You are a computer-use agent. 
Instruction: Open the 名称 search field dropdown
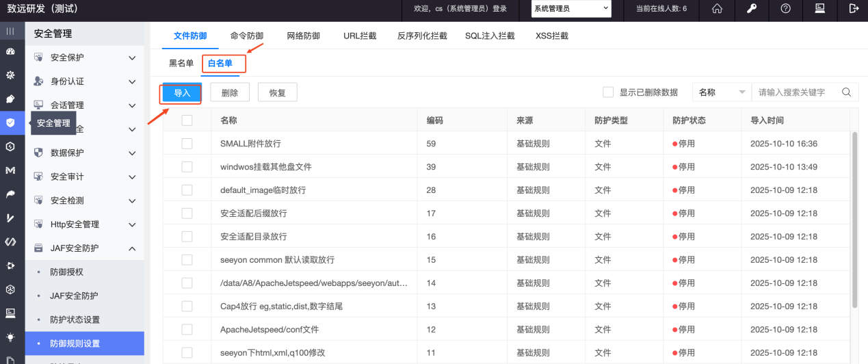click(722, 92)
